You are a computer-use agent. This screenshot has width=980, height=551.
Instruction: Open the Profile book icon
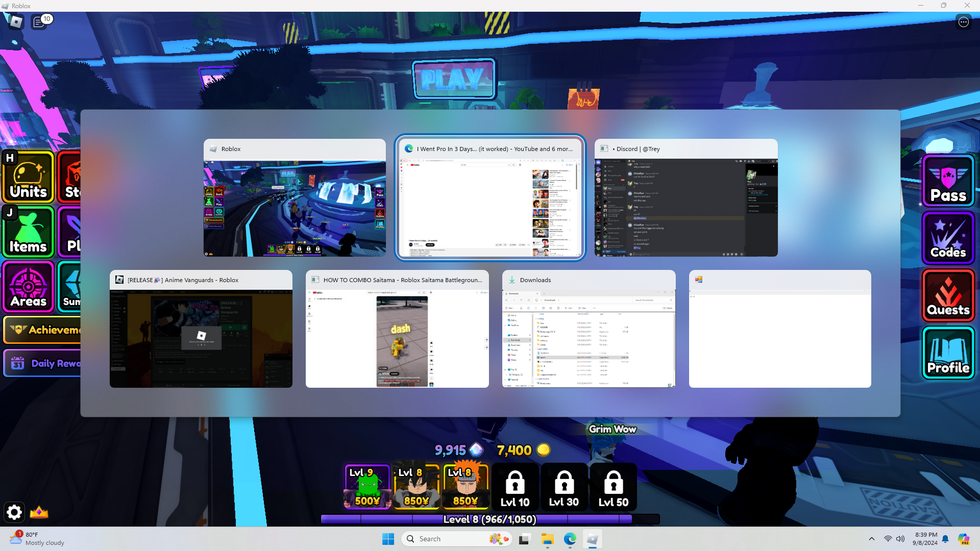pos(948,353)
